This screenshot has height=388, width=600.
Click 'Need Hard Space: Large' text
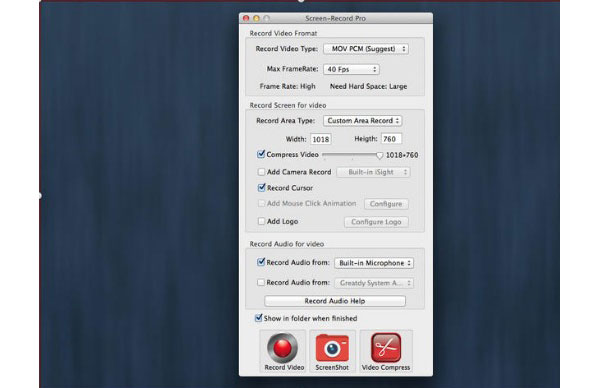(x=368, y=86)
